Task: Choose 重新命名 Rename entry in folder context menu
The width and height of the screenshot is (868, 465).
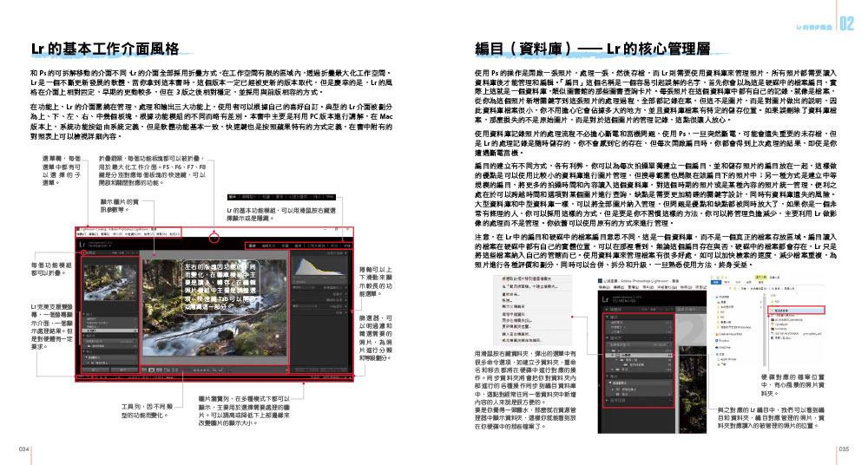Action: (x=511, y=294)
